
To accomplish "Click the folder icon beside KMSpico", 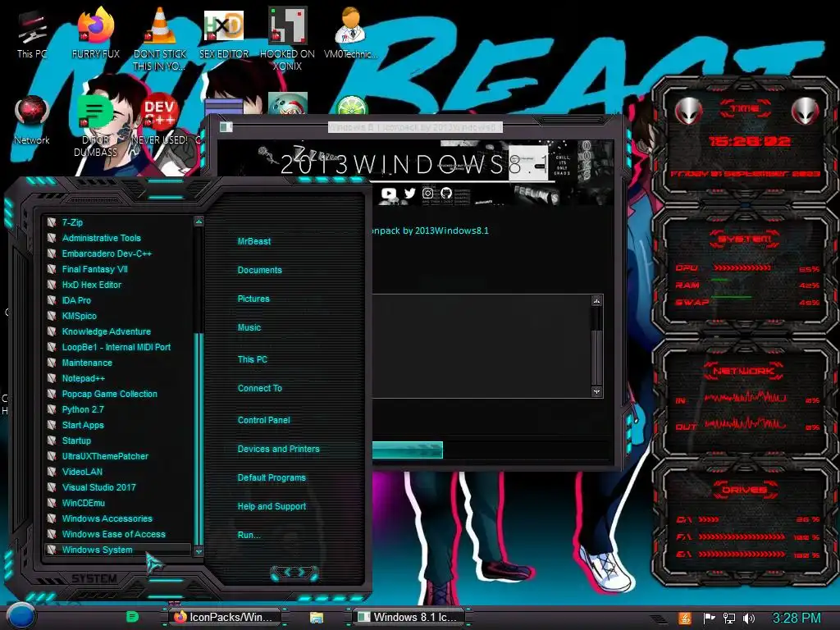I will (52, 316).
